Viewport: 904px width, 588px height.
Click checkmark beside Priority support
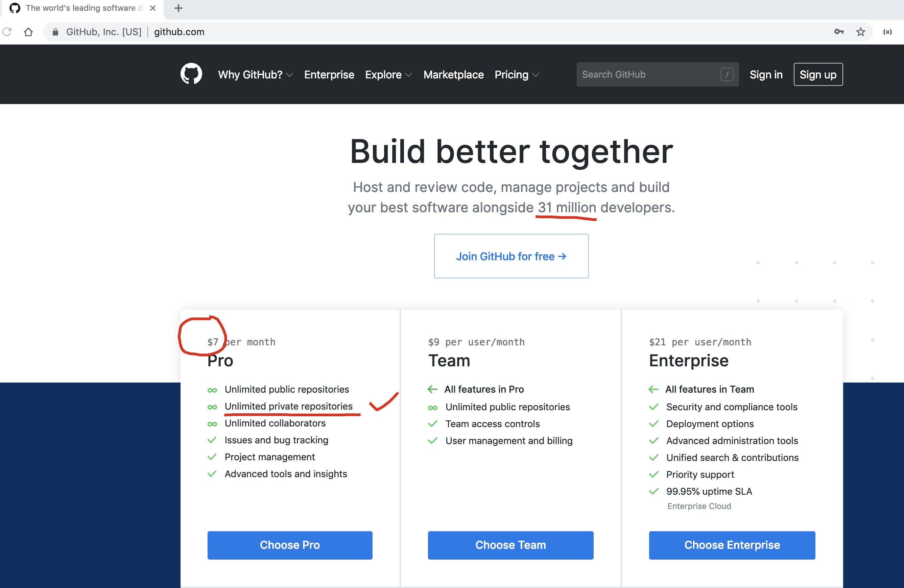(x=654, y=474)
